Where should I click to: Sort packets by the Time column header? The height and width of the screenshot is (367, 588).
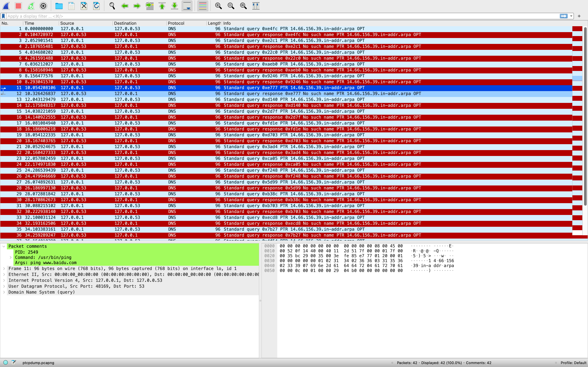pos(29,23)
